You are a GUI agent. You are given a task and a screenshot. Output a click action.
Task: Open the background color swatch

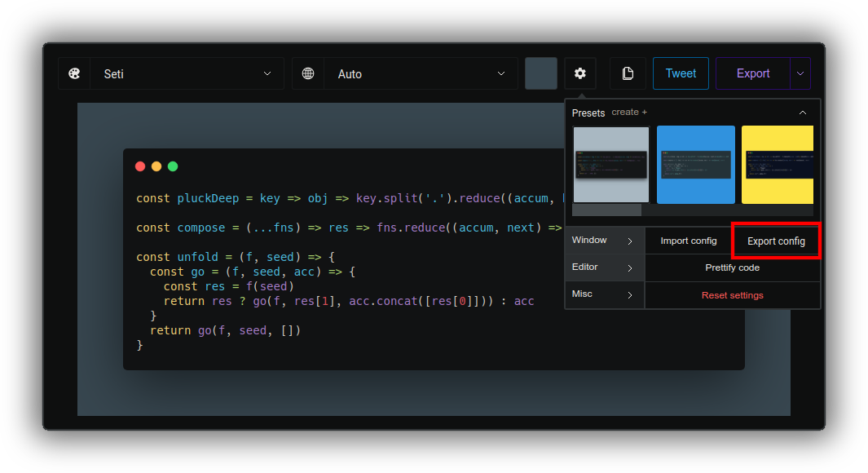coord(541,73)
